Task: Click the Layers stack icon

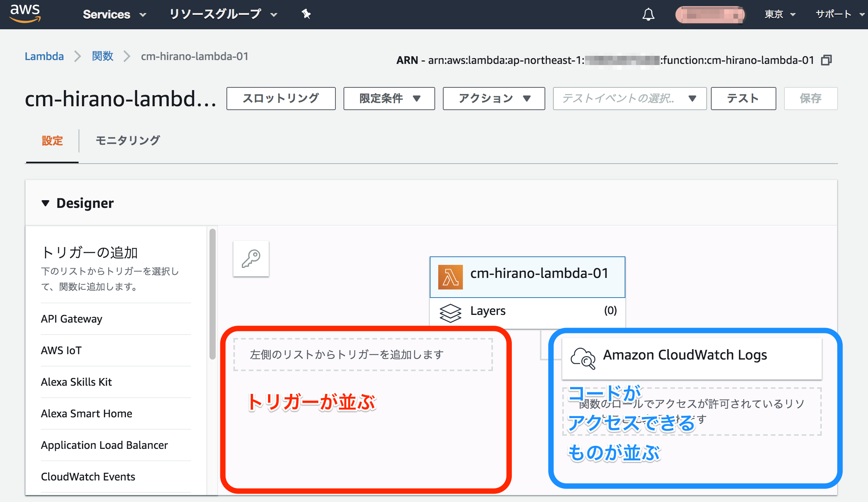Action: [450, 313]
